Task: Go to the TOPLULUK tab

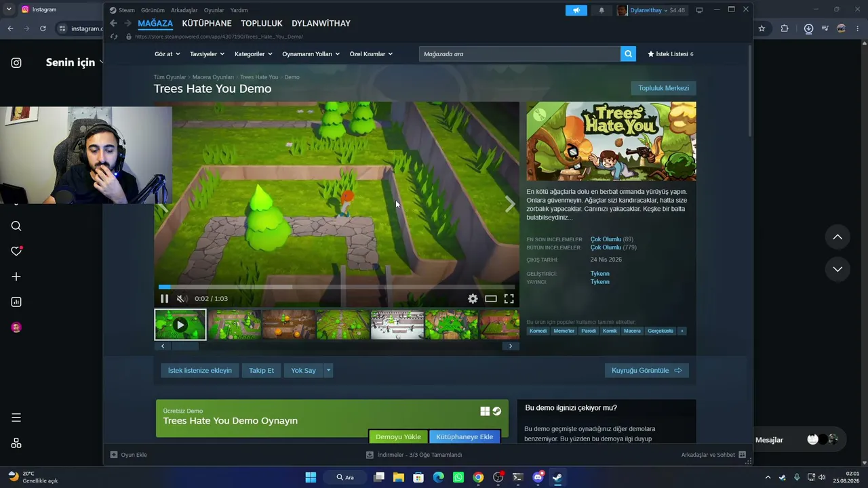Action: click(262, 23)
